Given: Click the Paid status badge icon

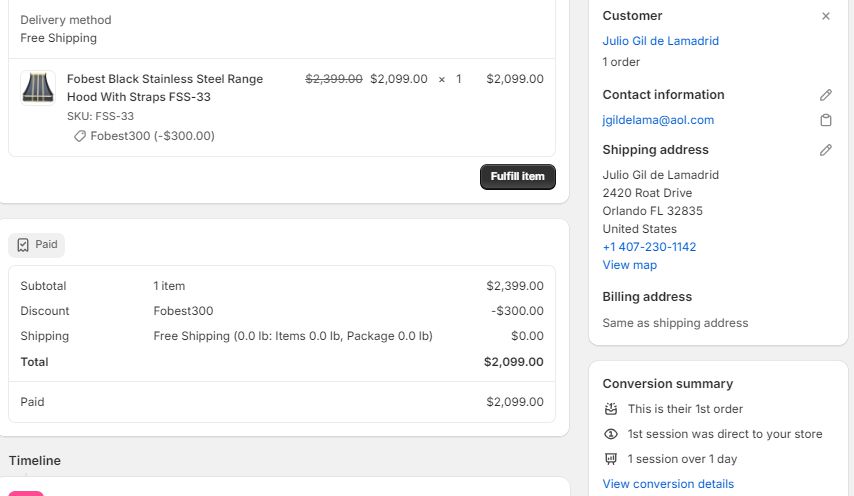Looking at the screenshot, I should click(x=23, y=244).
